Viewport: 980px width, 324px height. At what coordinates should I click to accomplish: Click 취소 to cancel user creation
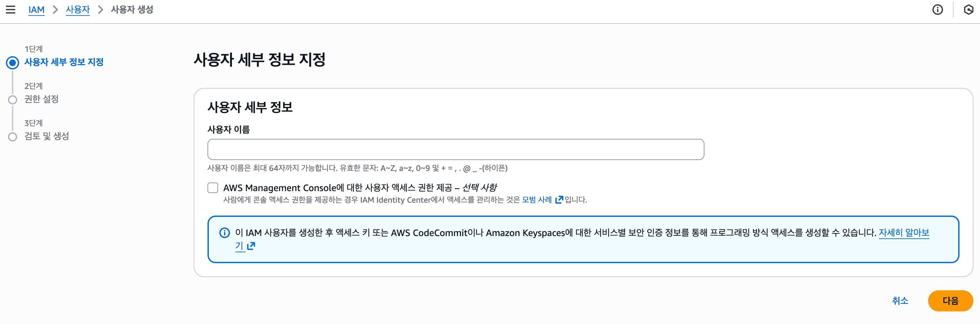pyautogui.click(x=900, y=301)
